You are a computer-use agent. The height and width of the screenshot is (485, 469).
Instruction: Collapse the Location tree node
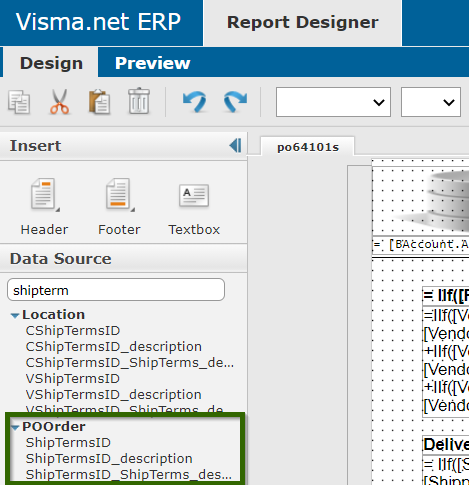pos(14,315)
